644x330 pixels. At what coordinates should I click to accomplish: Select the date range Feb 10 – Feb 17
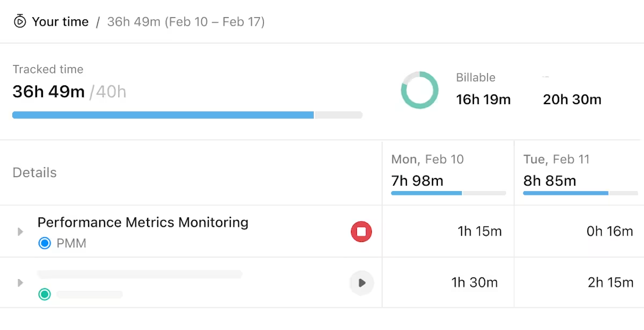coord(186,22)
